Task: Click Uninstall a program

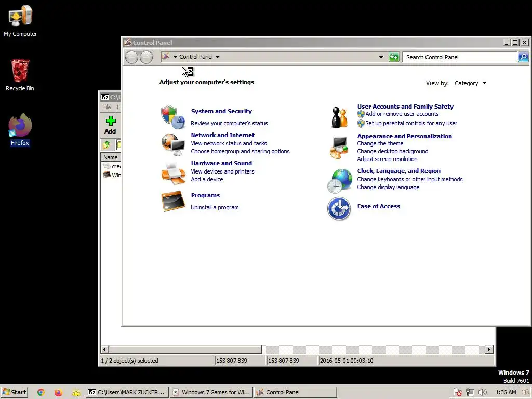Action: [215, 207]
